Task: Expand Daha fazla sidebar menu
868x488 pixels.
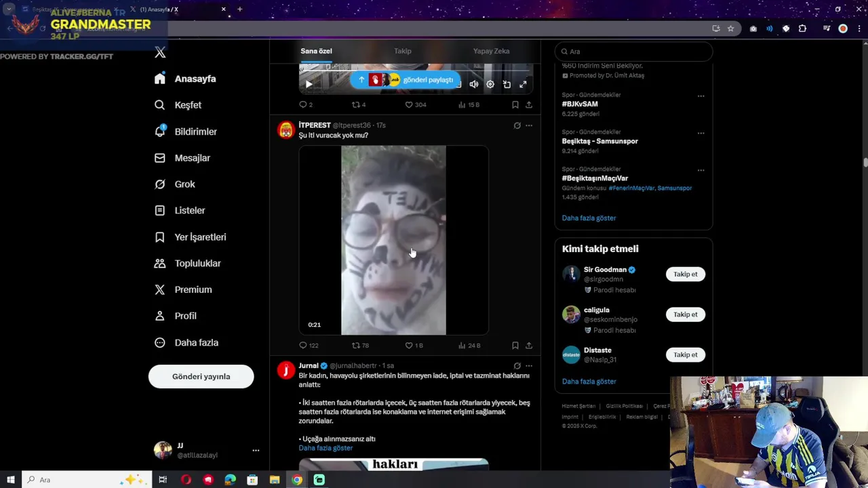Action: [186, 343]
